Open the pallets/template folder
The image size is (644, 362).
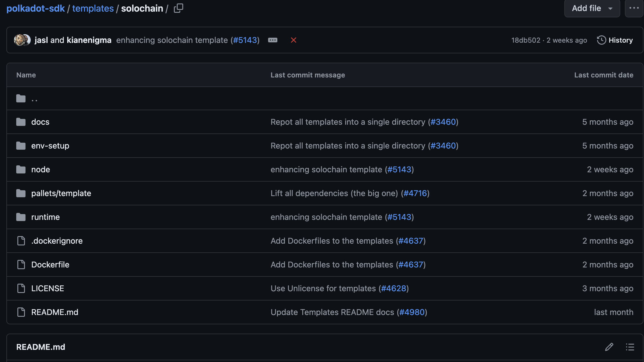tap(61, 193)
